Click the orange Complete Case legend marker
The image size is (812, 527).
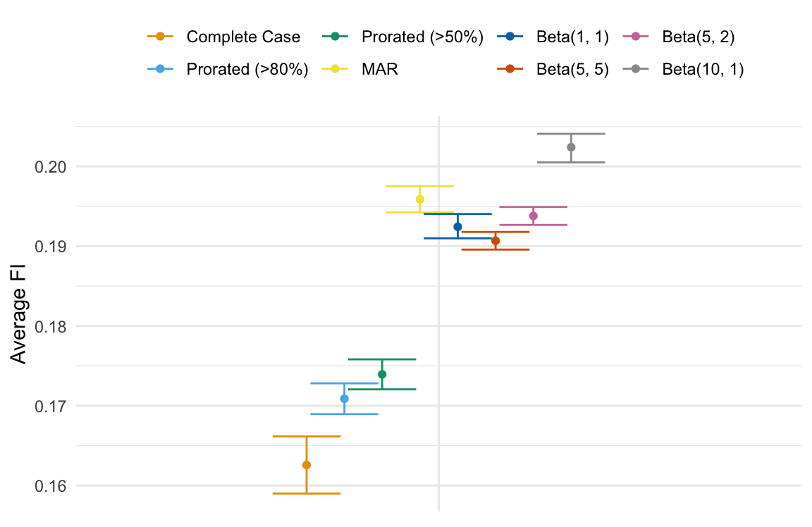click(161, 37)
